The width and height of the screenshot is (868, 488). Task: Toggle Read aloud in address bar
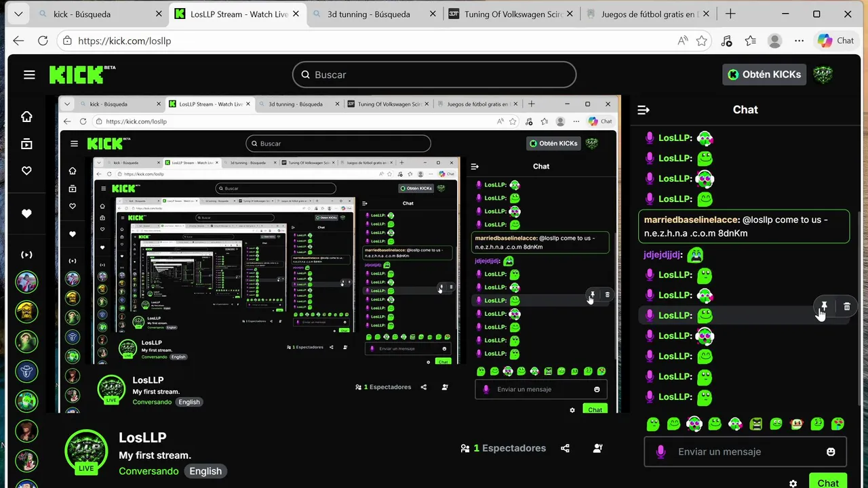coord(683,41)
